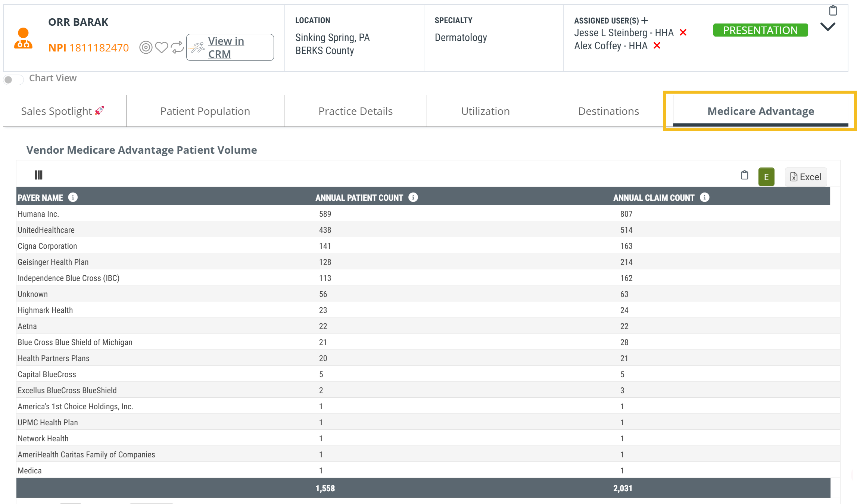Select the Highmark Health row
Viewport: 857px width, 504px height.
pos(428,310)
